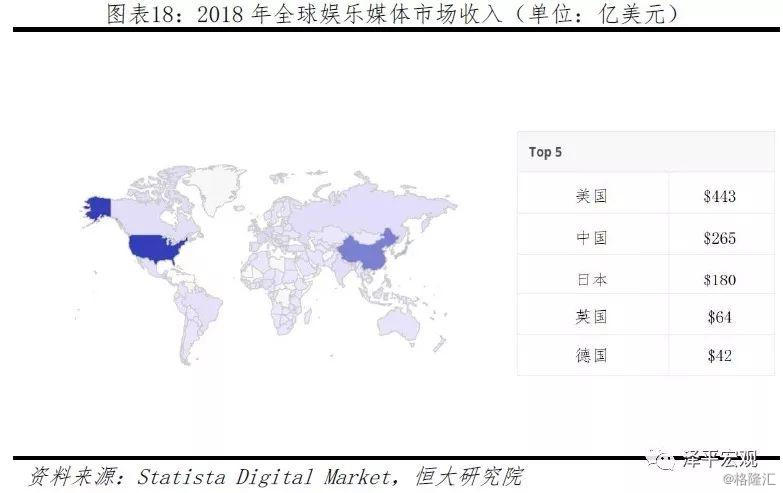Click the $443 value cell

coord(719,197)
